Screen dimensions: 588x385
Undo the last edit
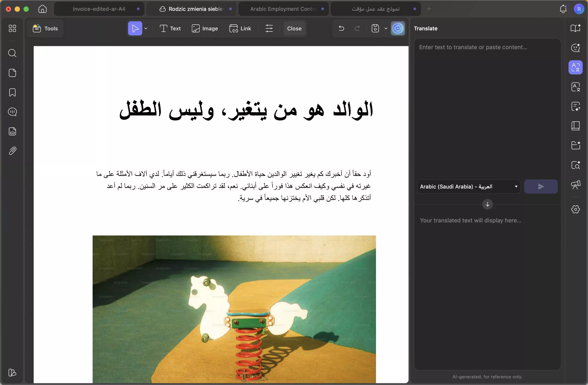(341, 28)
